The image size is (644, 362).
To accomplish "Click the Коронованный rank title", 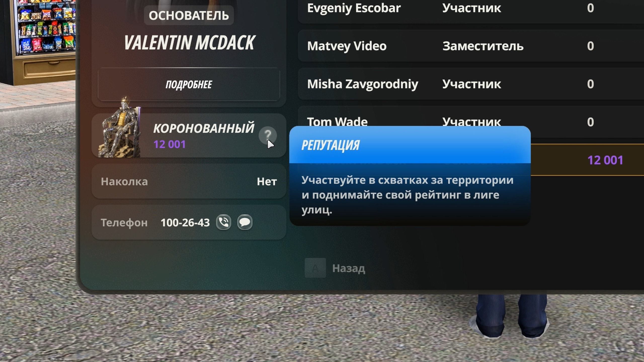I will point(204,128).
